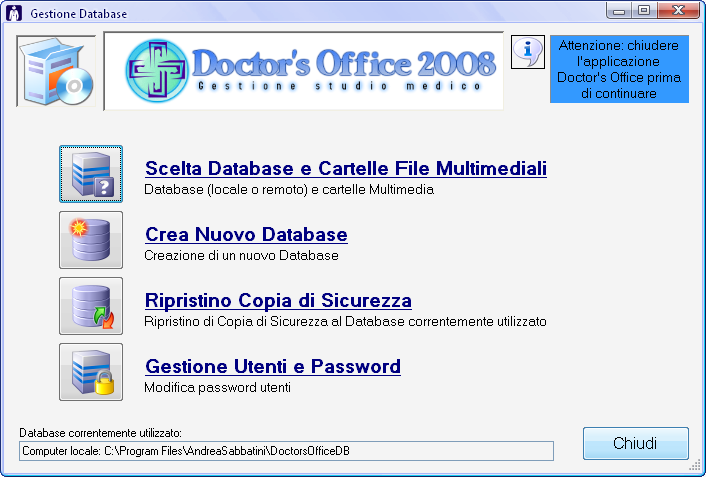Click the software box with CD icon

(56, 71)
